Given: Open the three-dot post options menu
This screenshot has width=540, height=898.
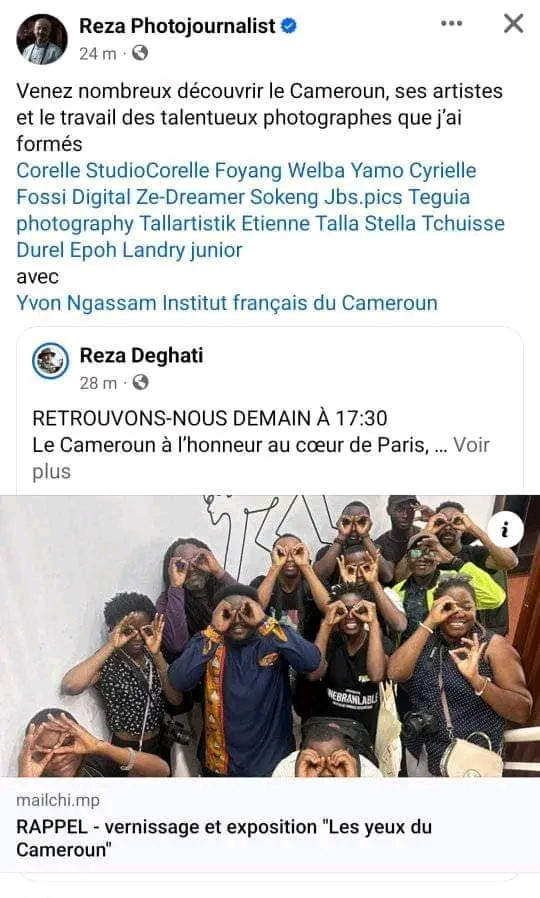Looking at the screenshot, I should pos(451,23).
